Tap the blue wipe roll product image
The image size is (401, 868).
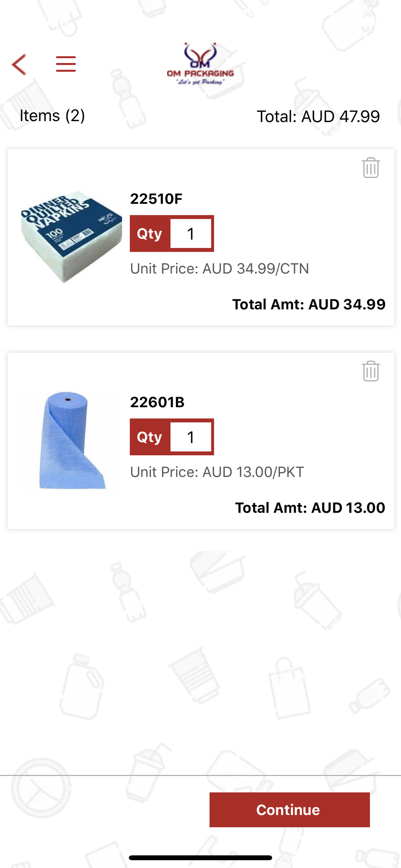tap(72, 440)
